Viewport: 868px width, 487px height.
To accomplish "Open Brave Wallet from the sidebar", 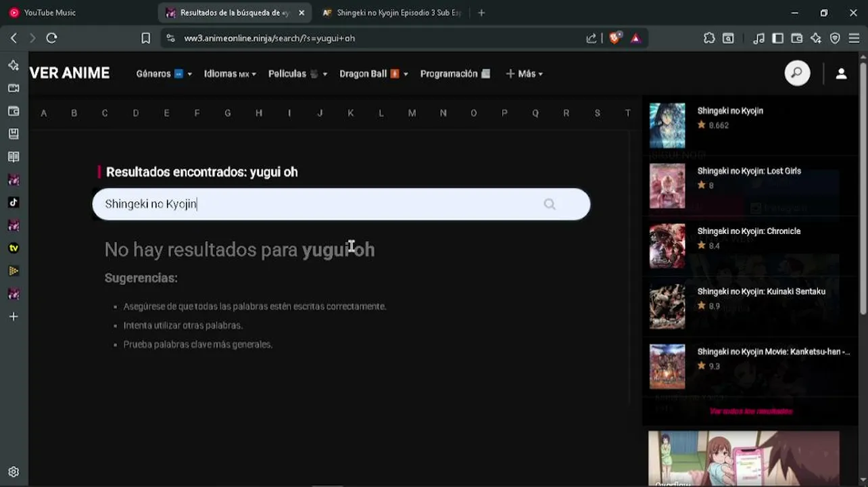I will point(14,111).
